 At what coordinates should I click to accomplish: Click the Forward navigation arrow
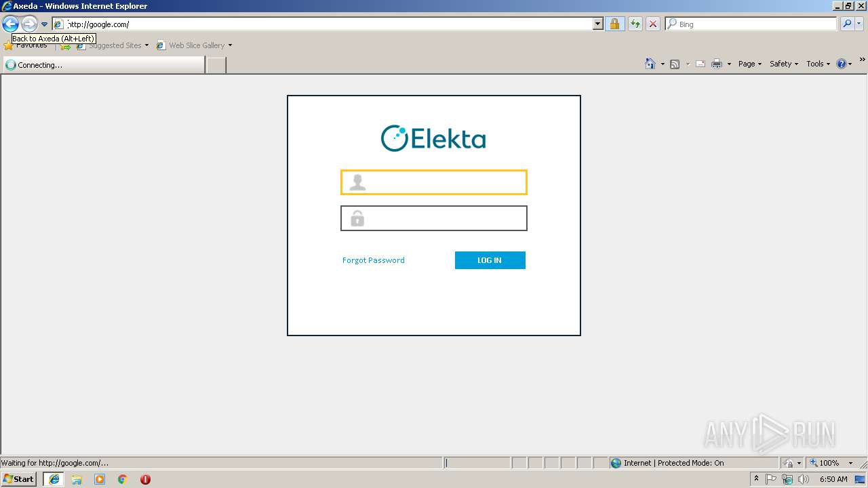click(28, 24)
